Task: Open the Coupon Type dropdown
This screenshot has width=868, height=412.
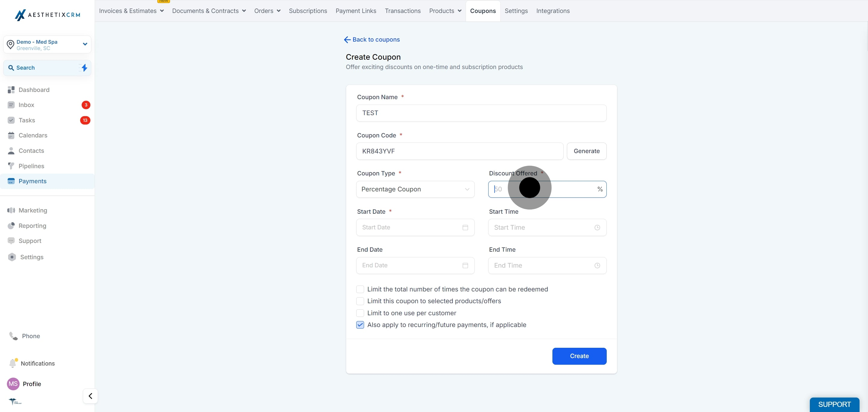Action: (x=415, y=189)
